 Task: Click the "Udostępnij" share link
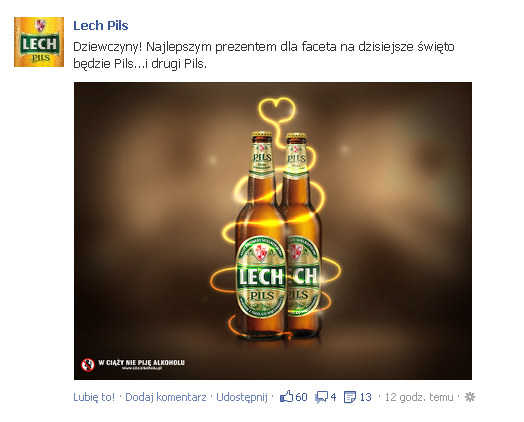tap(242, 397)
